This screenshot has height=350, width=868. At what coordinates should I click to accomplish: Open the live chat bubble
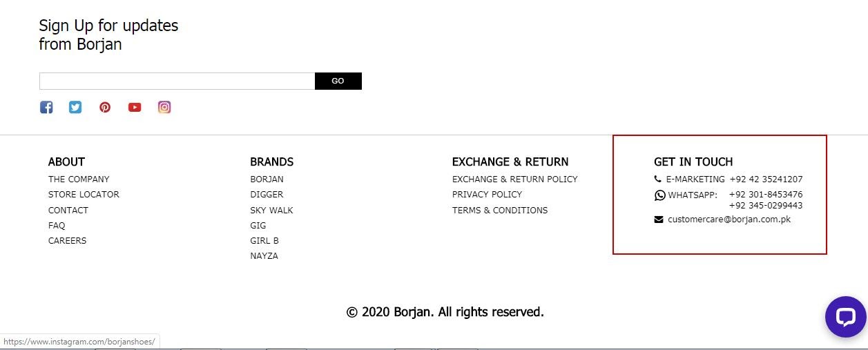(845, 317)
